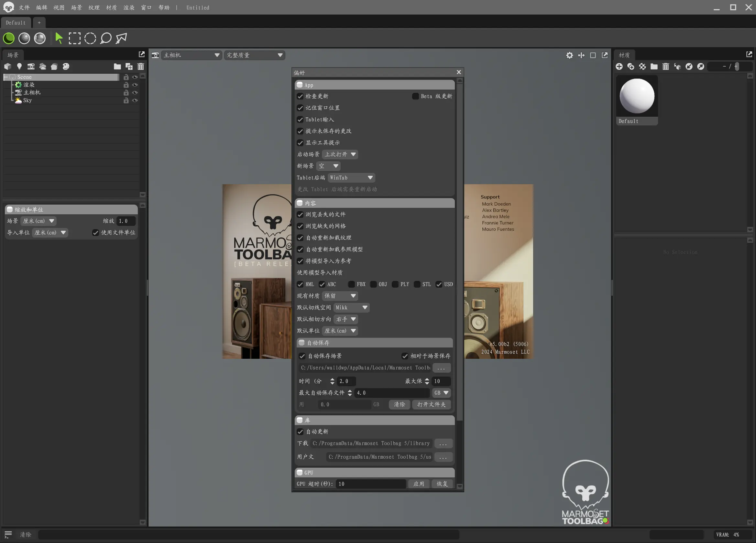Select the lasso selection tool
Screen dimensions: 756x543
(x=106, y=38)
